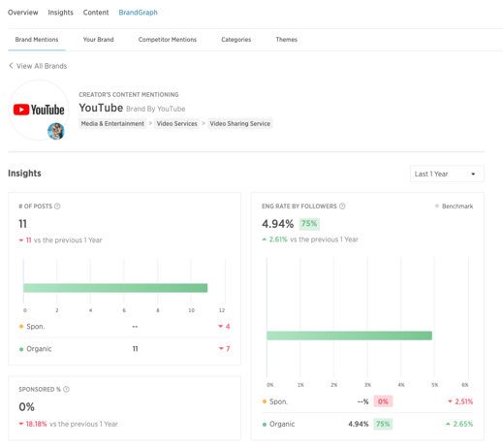Switch to the Insights top tab

point(60,13)
